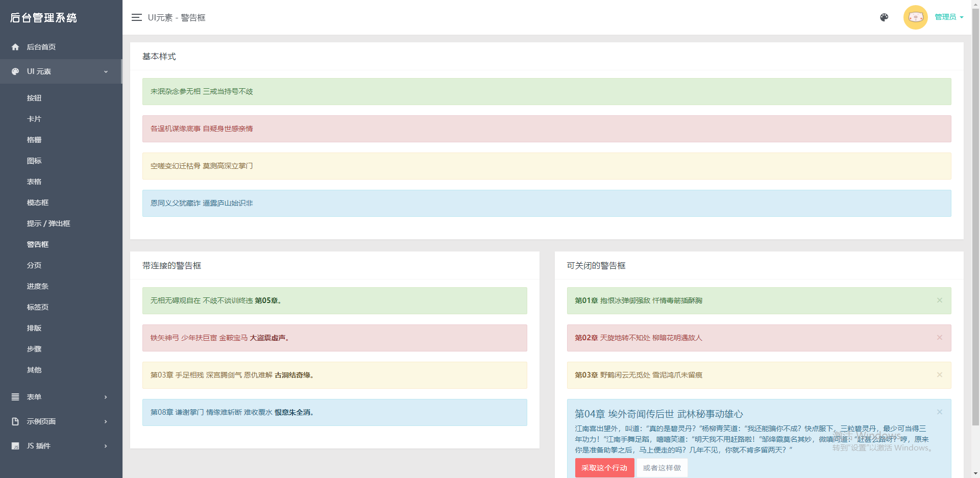
Task: Go to 标签页 in sidebar
Action: click(x=38, y=307)
